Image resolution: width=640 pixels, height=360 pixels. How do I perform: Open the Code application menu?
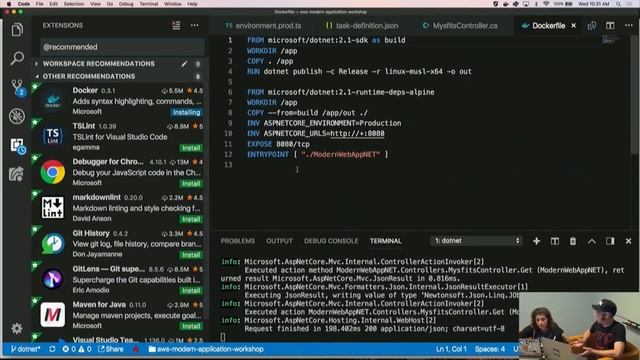24,4
